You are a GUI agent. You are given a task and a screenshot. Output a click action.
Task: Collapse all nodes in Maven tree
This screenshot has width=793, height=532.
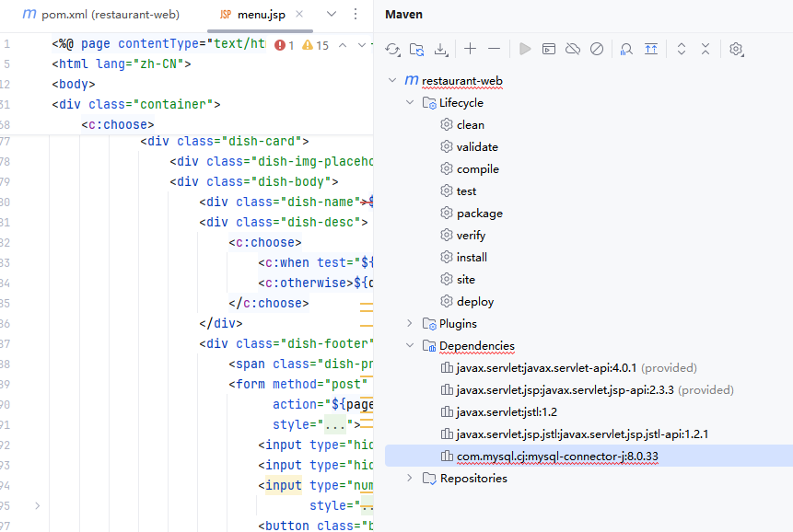pos(706,49)
